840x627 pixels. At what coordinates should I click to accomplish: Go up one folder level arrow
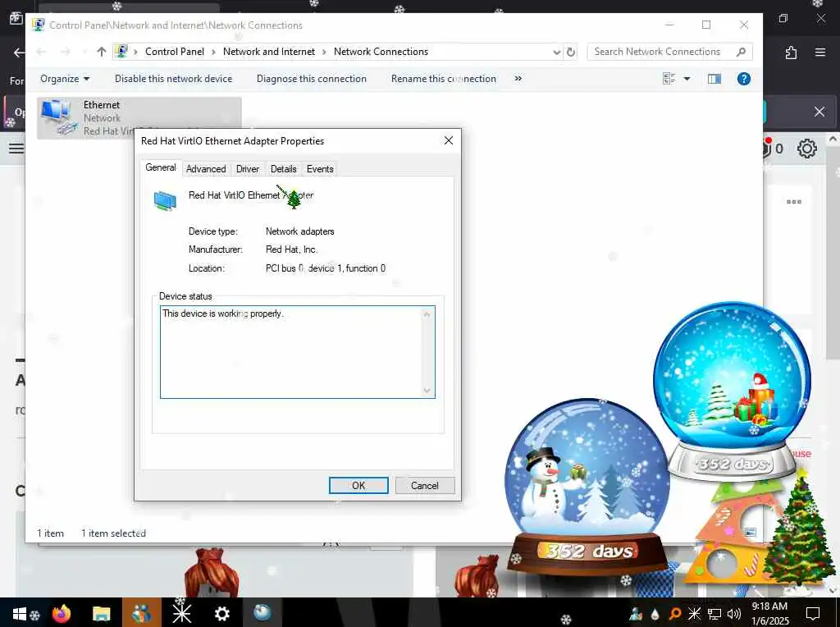point(101,52)
